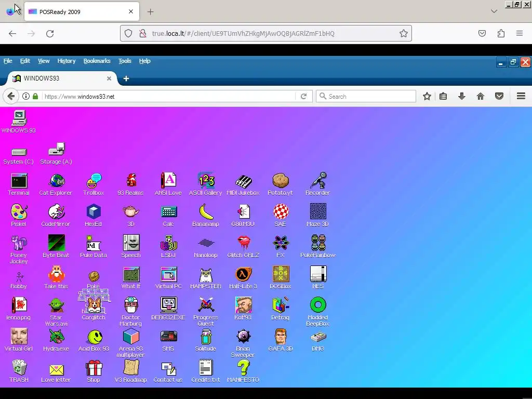Launch Cat Explorer
532x399 pixels.
56,184
